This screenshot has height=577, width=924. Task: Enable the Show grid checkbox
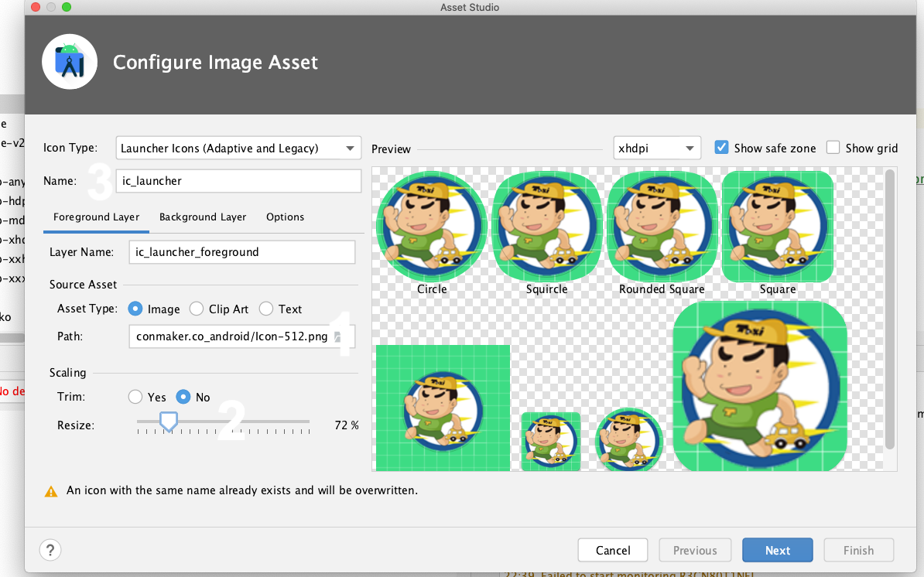click(x=833, y=147)
